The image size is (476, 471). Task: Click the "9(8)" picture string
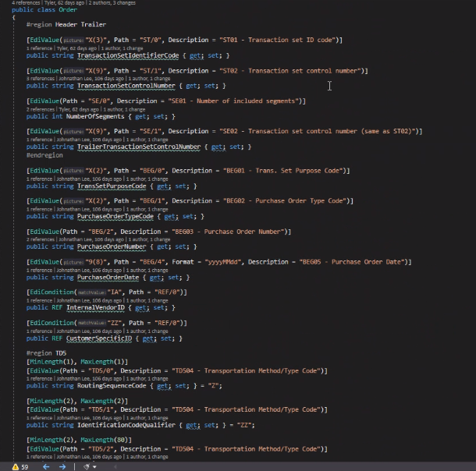click(x=96, y=262)
